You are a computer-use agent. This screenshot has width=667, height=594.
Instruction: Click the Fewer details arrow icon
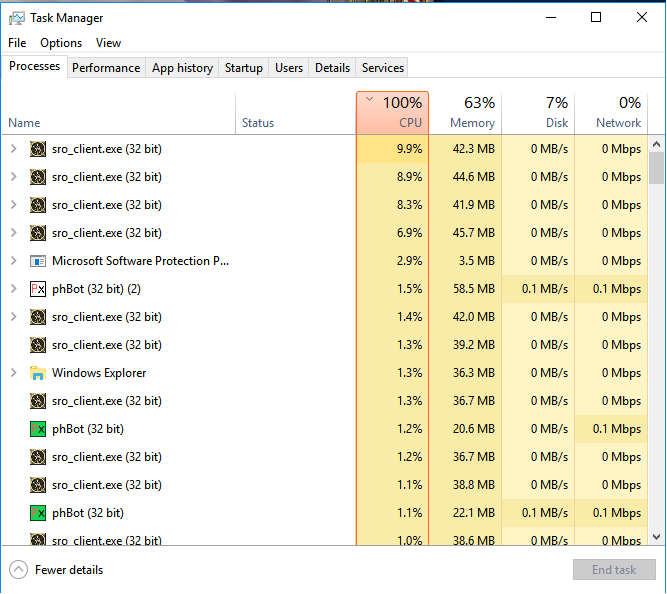[18, 570]
